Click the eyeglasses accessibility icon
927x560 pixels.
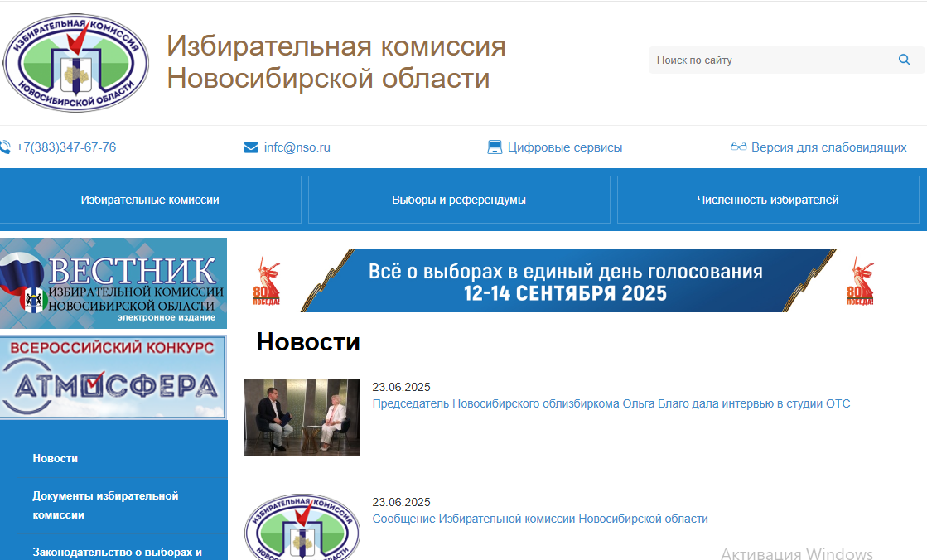point(739,147)
